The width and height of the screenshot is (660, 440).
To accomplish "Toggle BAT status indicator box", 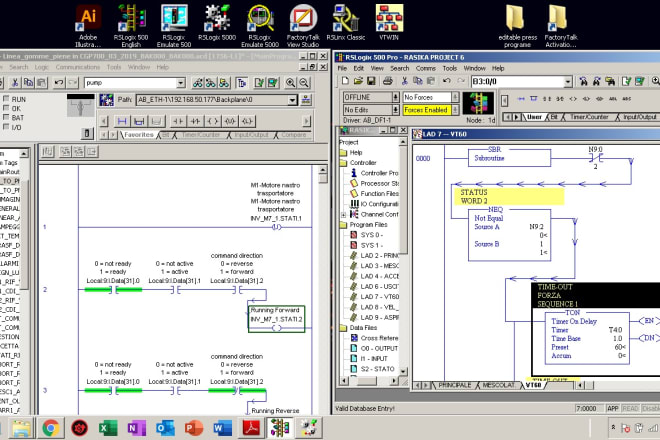I will point(6,117).
